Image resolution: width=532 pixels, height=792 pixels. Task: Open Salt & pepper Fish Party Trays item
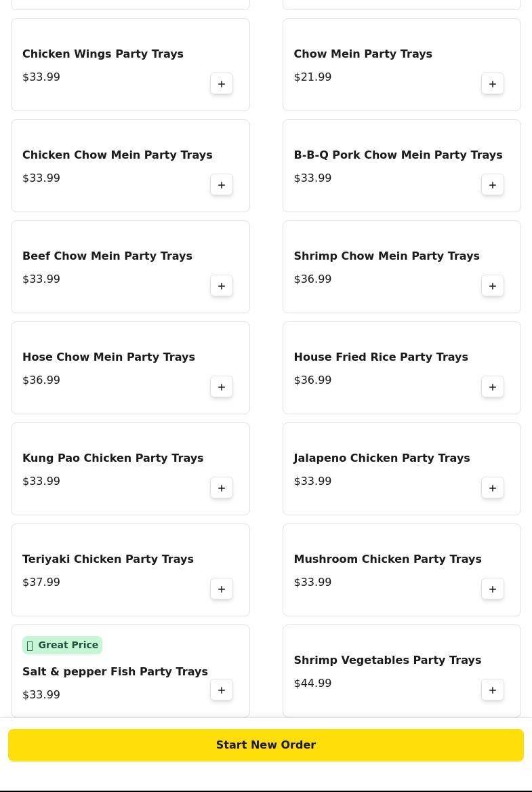click(x=115, y=671)
